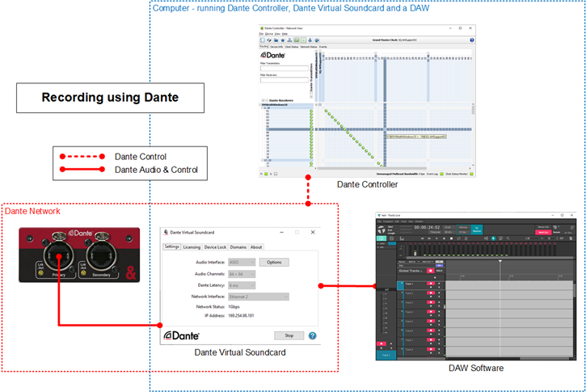Click the magnifier zoom icon in DAW toolbar
The width and height of the screenshot is (586, 392).
[x=508, y=238]
